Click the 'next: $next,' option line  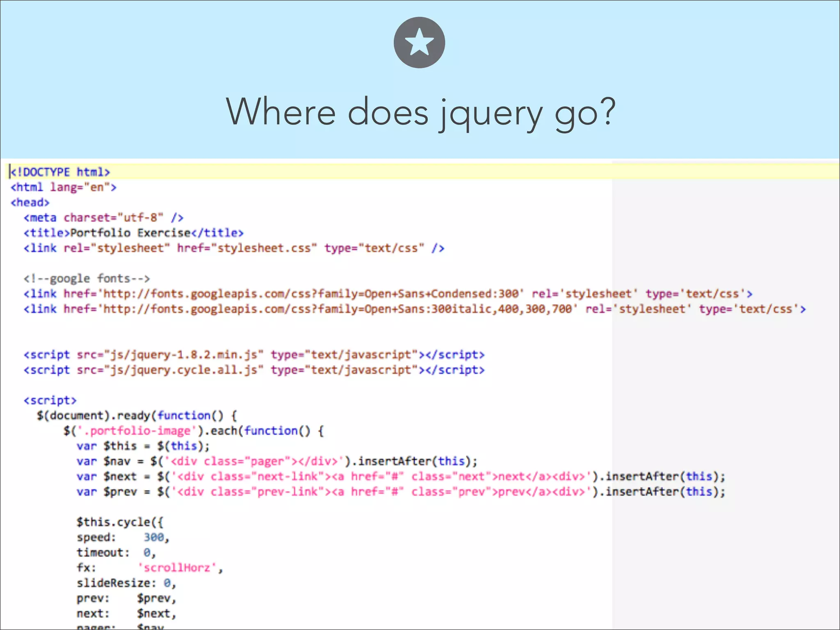point(126,614)
